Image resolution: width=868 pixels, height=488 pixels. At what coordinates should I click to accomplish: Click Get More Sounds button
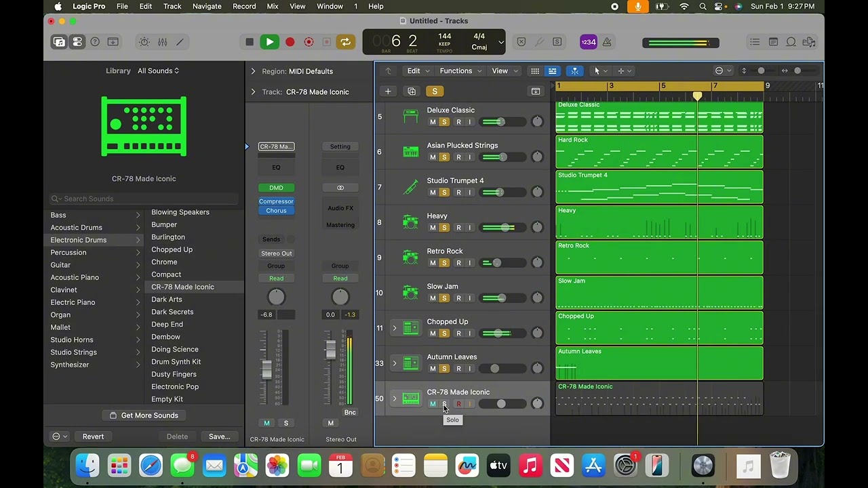[x=144, y=415]
